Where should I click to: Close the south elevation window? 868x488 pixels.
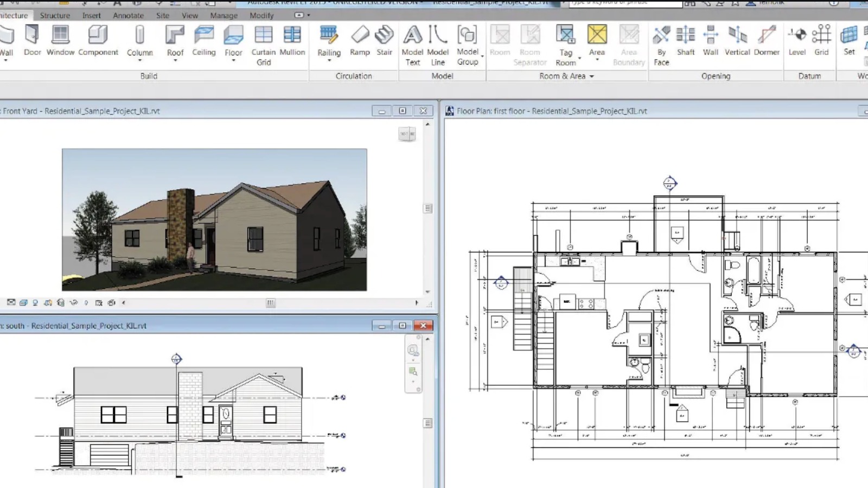(423, 326)
